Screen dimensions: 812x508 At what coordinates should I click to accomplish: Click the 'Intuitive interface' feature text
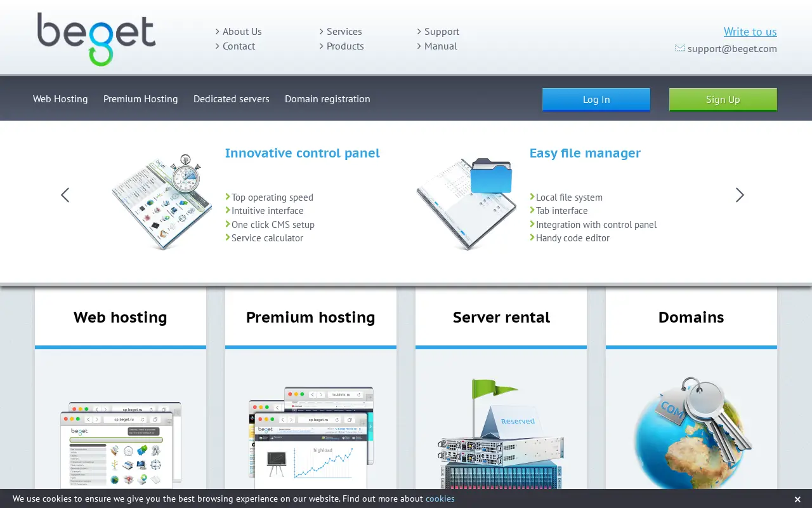tap(267, 211)
